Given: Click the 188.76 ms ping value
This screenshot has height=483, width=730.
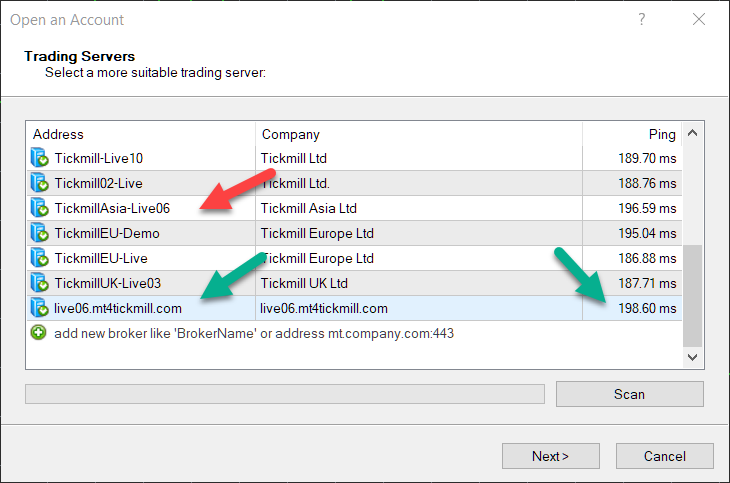Looking at the screenshot, I should (647, 184).
